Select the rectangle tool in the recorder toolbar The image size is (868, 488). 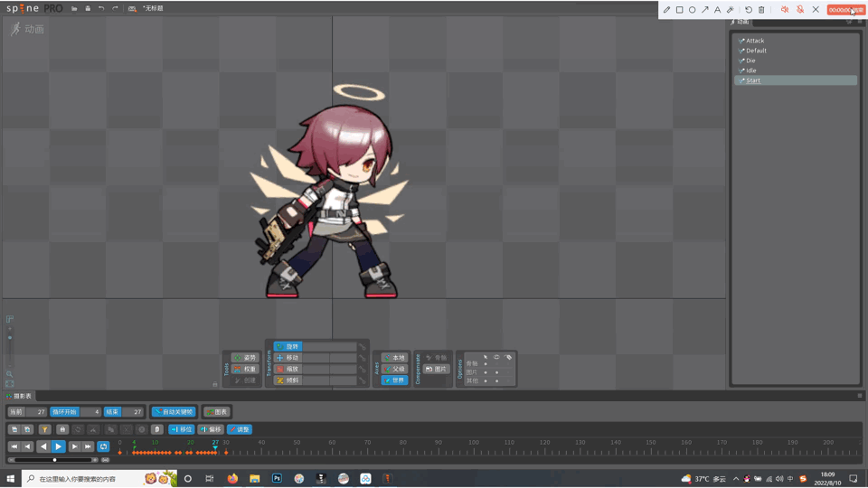click(x=679, y=9)
